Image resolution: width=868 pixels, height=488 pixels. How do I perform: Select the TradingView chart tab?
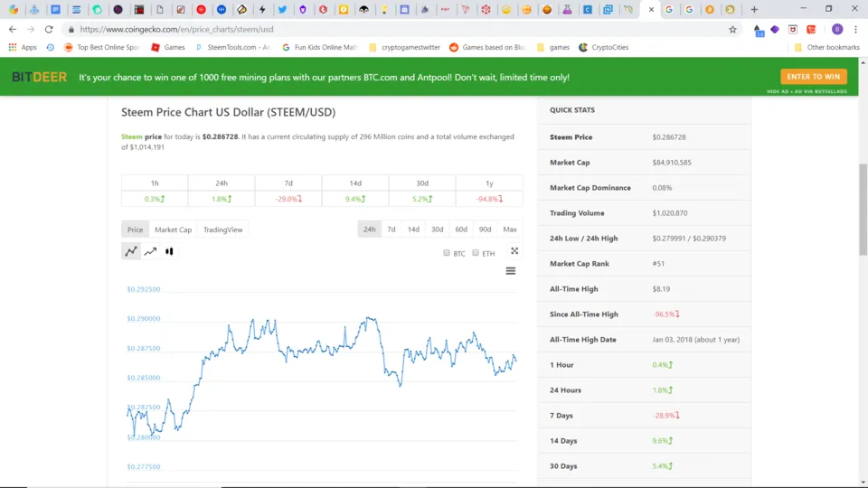coord(222,230)
